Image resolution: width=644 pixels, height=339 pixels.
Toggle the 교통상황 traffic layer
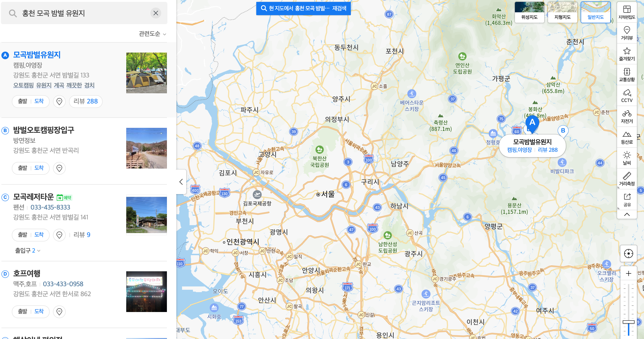[627, 75]
